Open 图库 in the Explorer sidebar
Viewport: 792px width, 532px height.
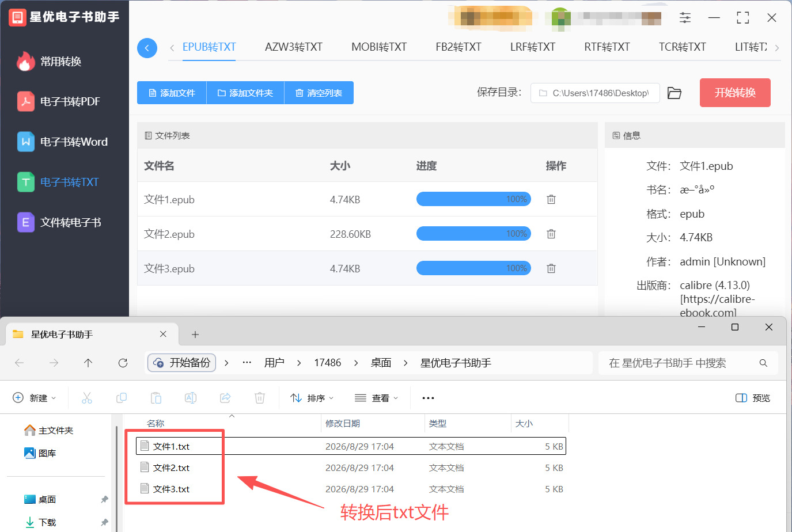click(x=40, y=453)
